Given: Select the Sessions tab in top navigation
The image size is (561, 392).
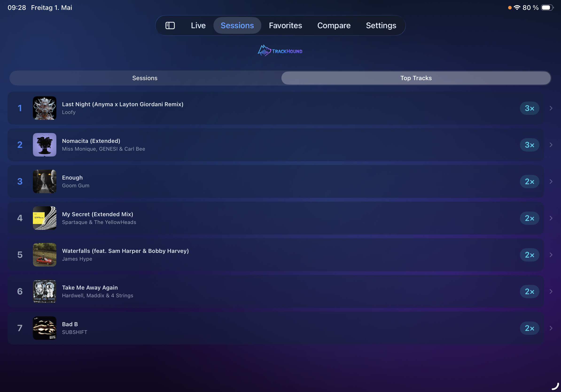Looking at the screenshot, I should click(237, 25).
